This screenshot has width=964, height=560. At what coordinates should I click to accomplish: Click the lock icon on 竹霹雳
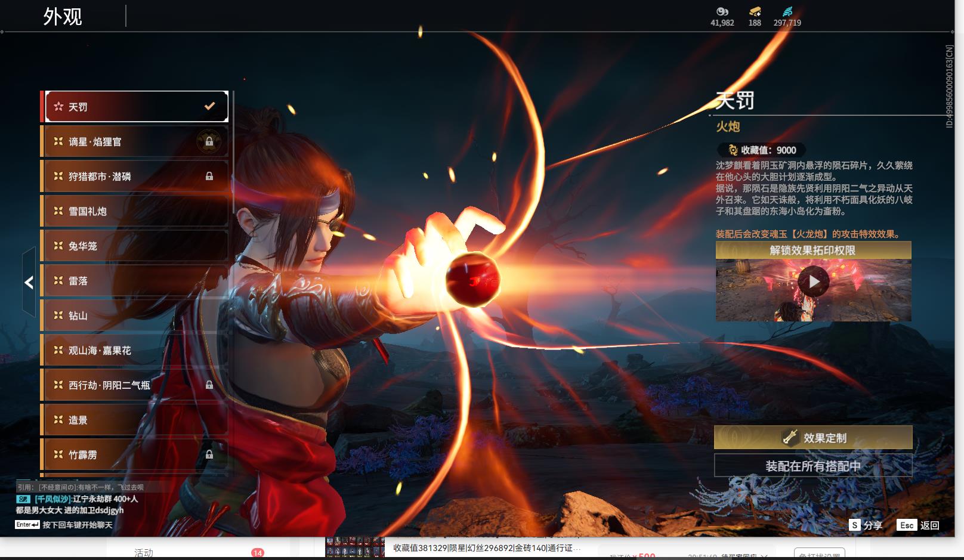[x=209, y=454]
